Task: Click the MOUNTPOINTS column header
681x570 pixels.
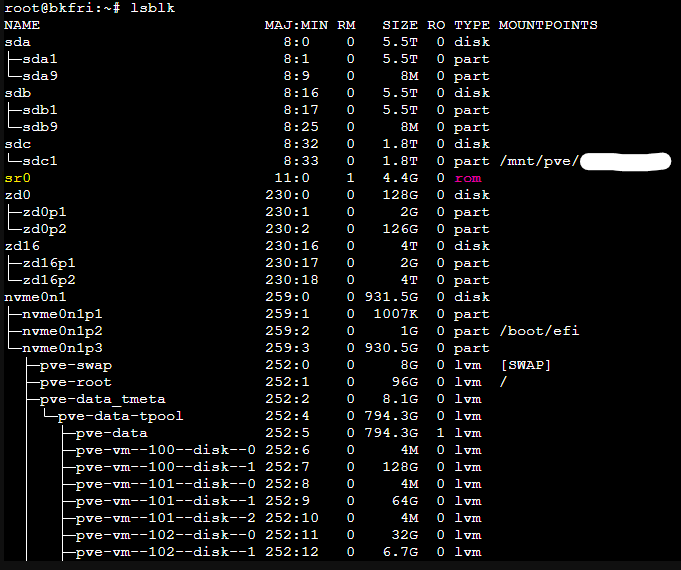Action: [x=547, y=24]
